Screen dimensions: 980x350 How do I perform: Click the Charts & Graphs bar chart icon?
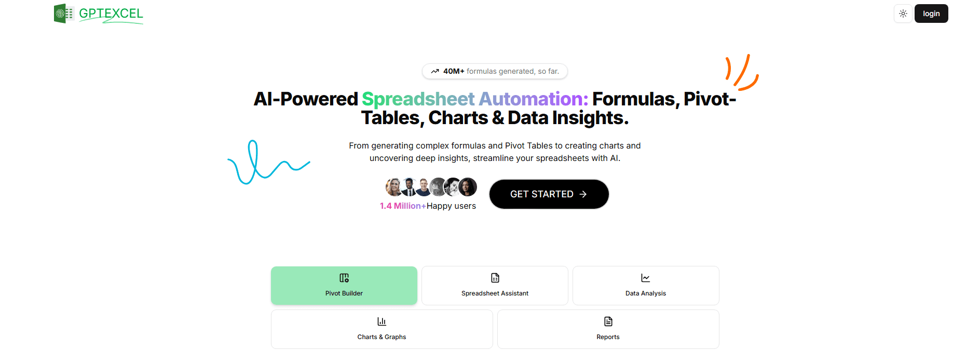click(382, 321)
